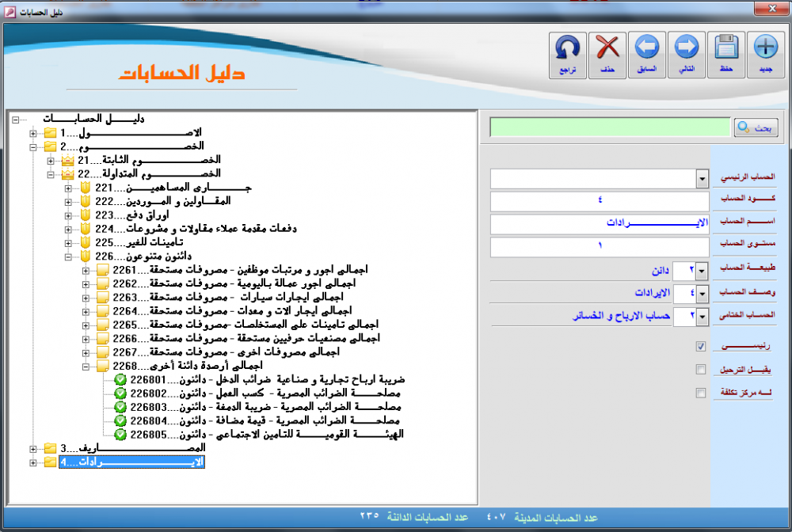Click shield icon of account 221
This screenshot has height=532, width=792.
(x=86, y=188)
